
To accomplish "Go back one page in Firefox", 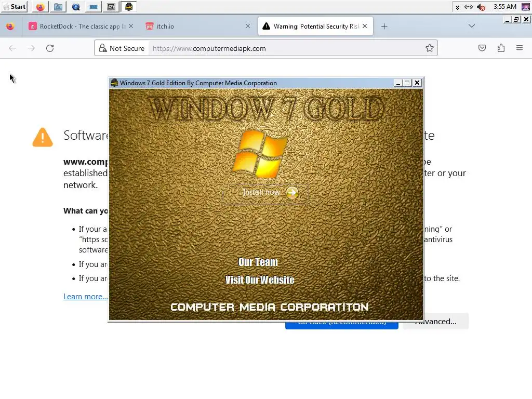I will pos(12,48).
